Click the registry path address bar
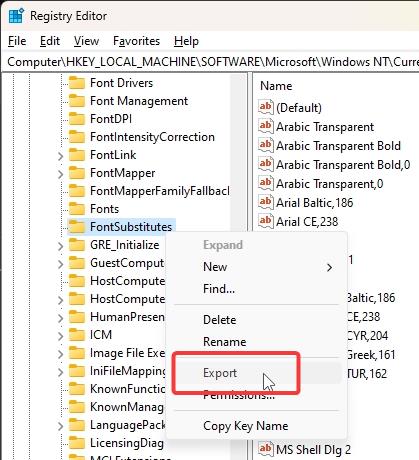Viewport: 419px width, 460px height. 210,62
